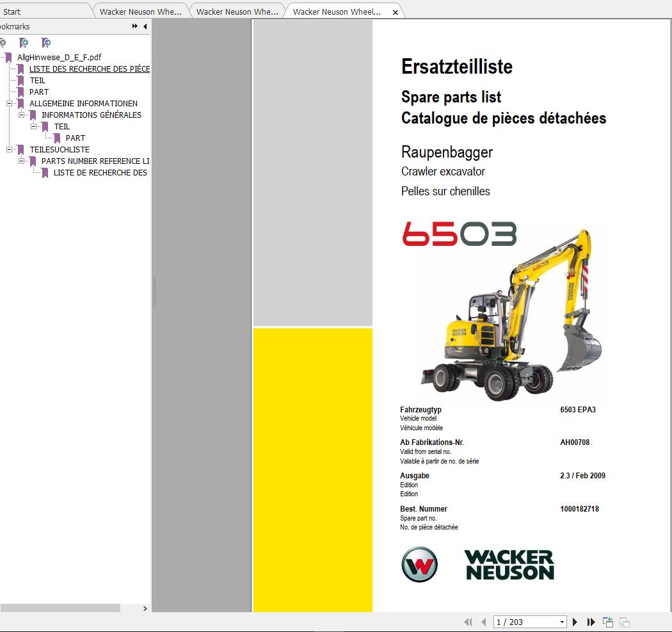Click inside the page number input field
Image resolution: width=672 pixels, height=632 pixels.
[518, 622]
